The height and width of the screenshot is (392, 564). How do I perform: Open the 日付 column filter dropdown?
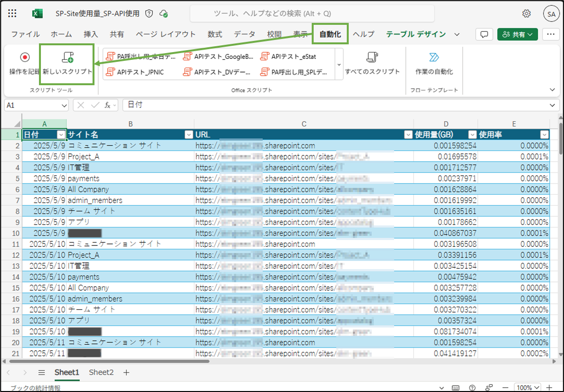pos(61,134)
